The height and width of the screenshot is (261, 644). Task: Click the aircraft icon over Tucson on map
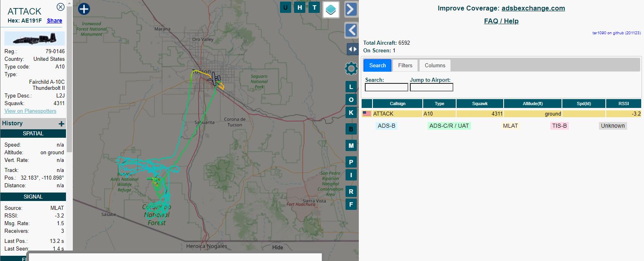click(215, 79)
